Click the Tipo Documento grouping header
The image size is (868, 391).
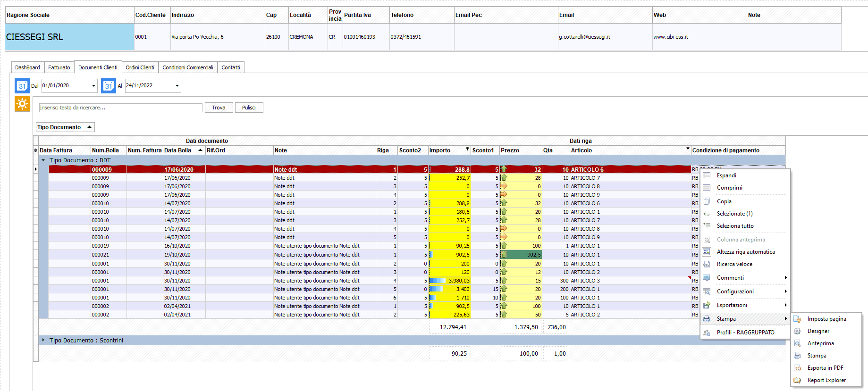65,127
